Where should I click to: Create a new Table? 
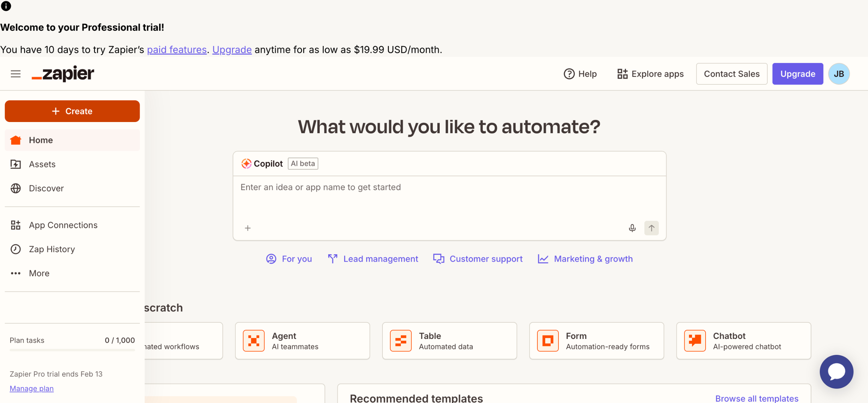point(449,341)
